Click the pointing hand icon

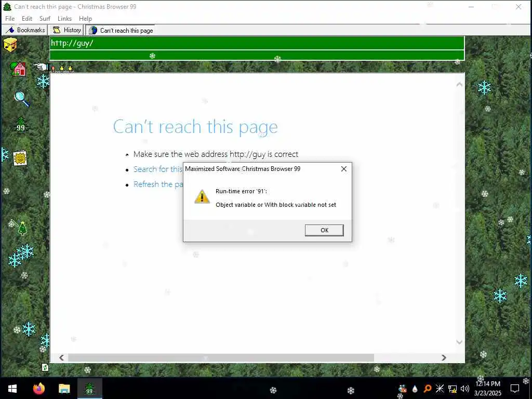(41, 67)
